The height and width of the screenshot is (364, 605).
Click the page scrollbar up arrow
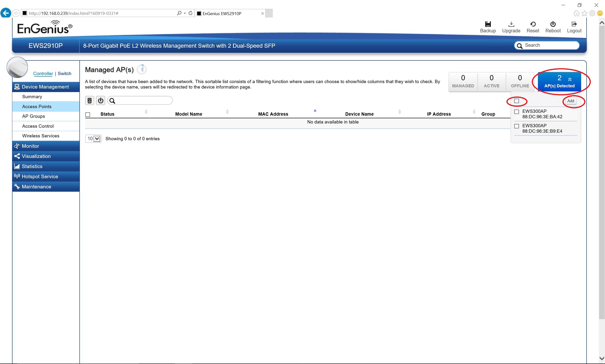tap(602, 23)
